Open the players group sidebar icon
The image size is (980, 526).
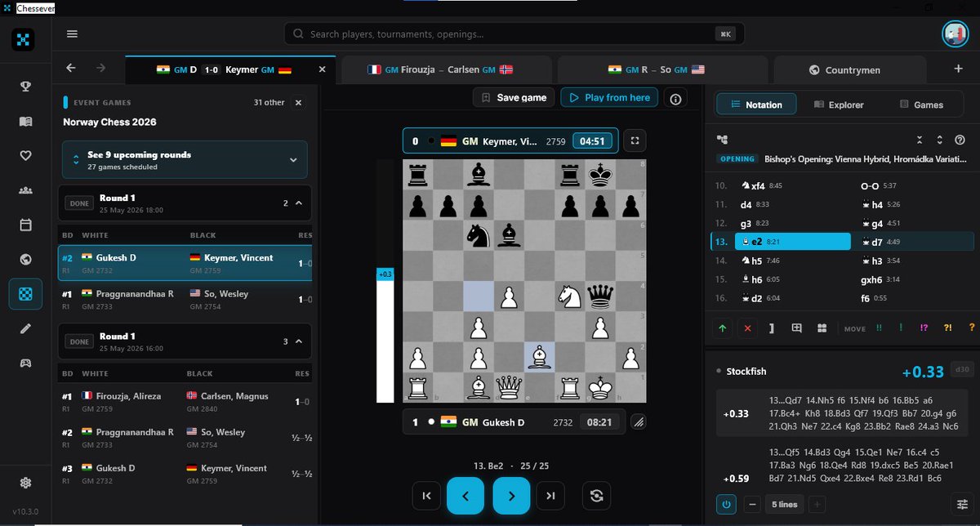(25, 190)
